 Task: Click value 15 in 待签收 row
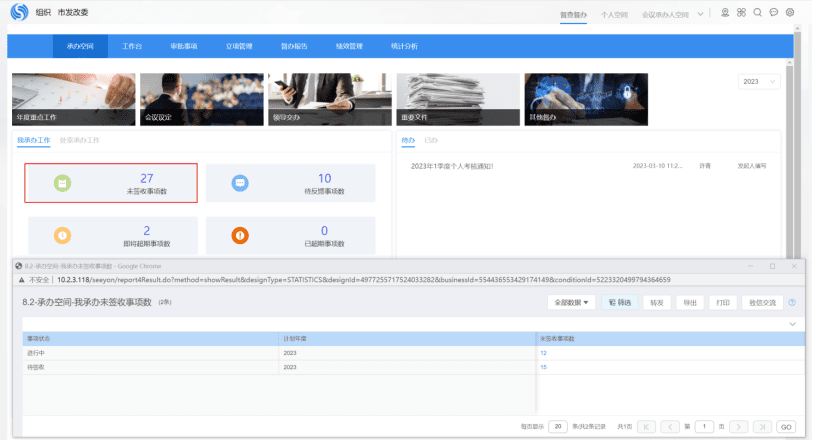[x=543, y=367]
